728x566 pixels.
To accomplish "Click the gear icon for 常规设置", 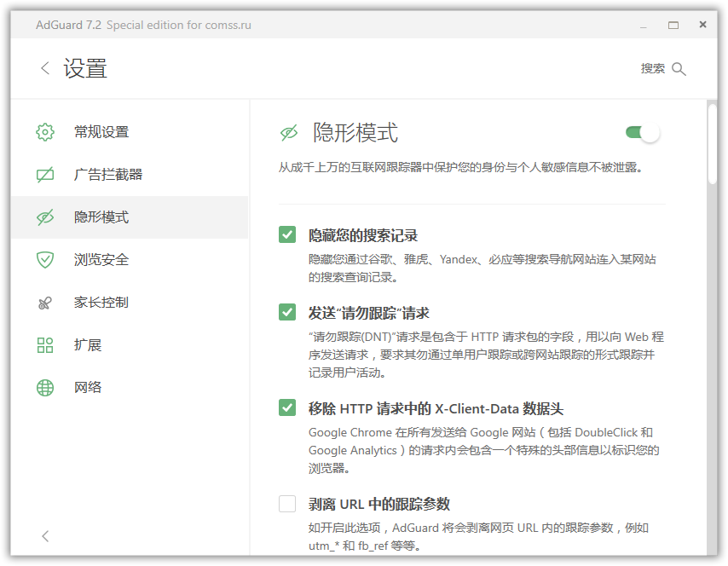I will tap(45, 132).
